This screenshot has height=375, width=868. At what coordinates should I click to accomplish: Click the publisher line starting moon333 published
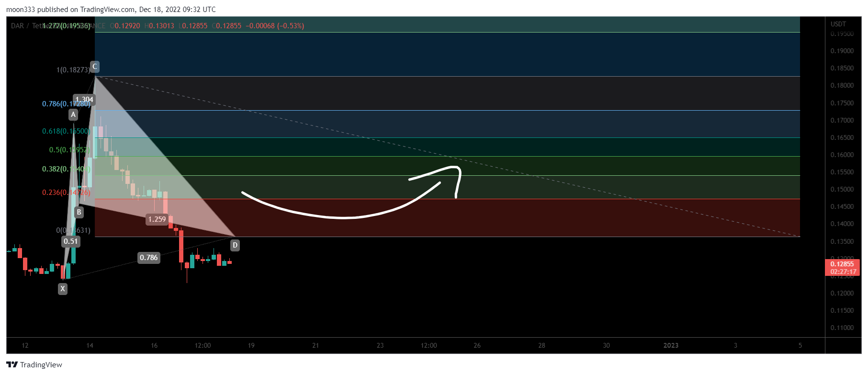(x=111, y=10)
